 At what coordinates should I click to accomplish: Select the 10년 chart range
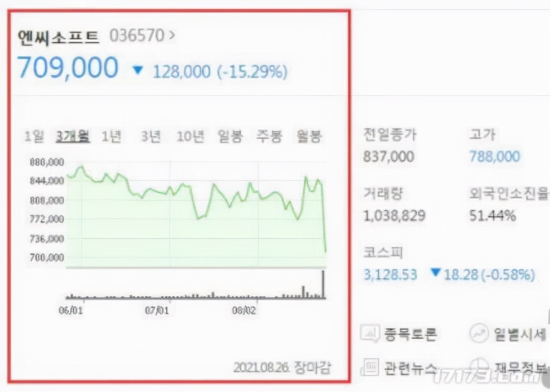[190, 136]
